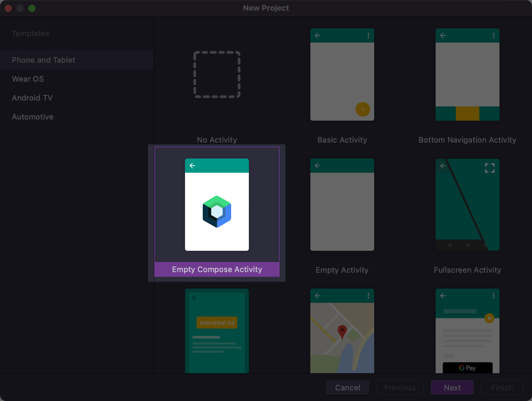Select the Phone and Tablet template category
This screenshot has height=401, width=532.
[77, 60]
